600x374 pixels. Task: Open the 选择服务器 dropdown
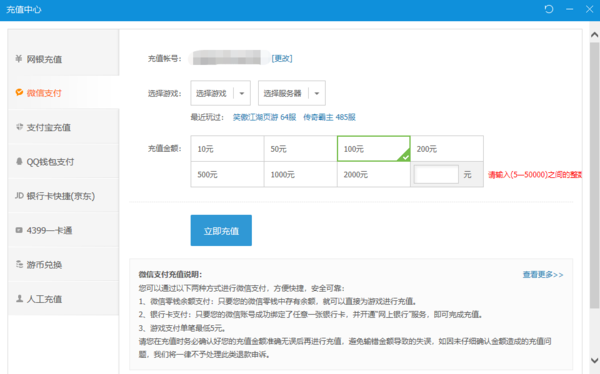point(292,93)
